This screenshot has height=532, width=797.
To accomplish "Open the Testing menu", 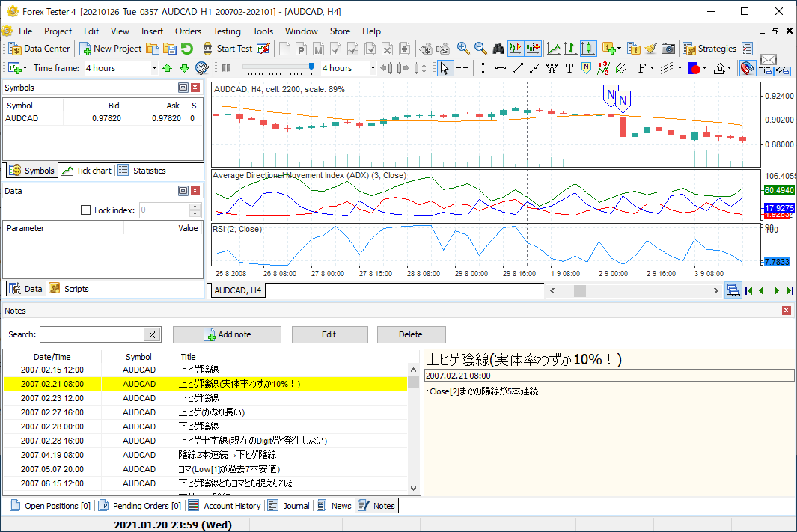I will tap(227, 31).
